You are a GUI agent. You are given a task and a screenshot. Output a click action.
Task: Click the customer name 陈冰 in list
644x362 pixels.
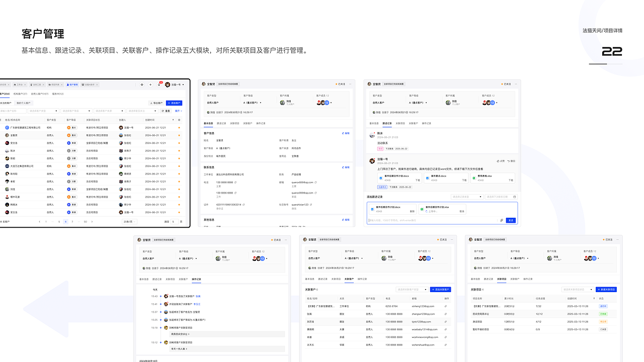click(x=13, y=151)
